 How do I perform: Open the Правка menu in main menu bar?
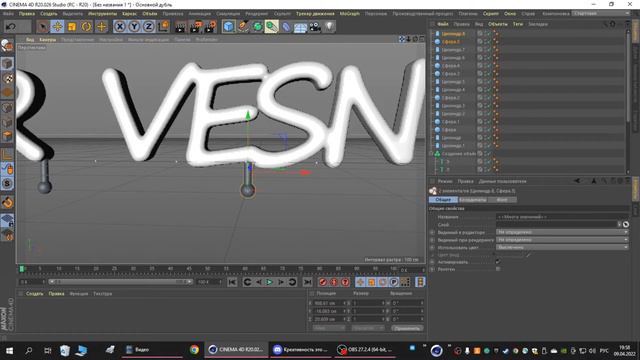27,14
